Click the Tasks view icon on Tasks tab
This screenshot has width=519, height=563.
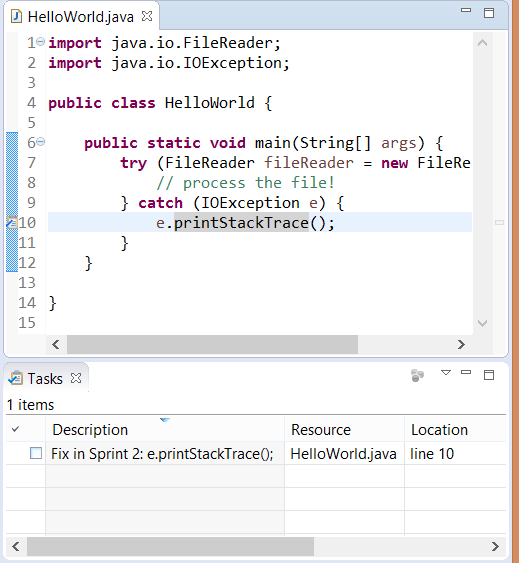click(15, 378)
